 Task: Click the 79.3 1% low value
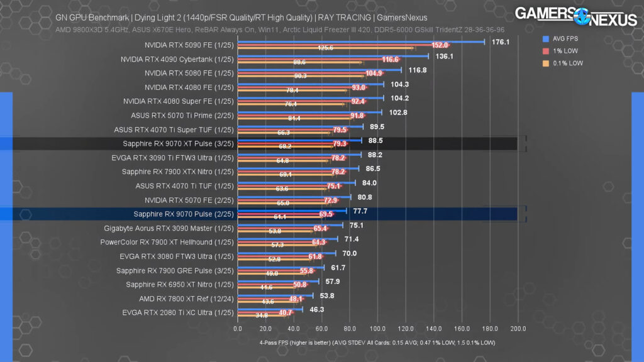[340, 144]
